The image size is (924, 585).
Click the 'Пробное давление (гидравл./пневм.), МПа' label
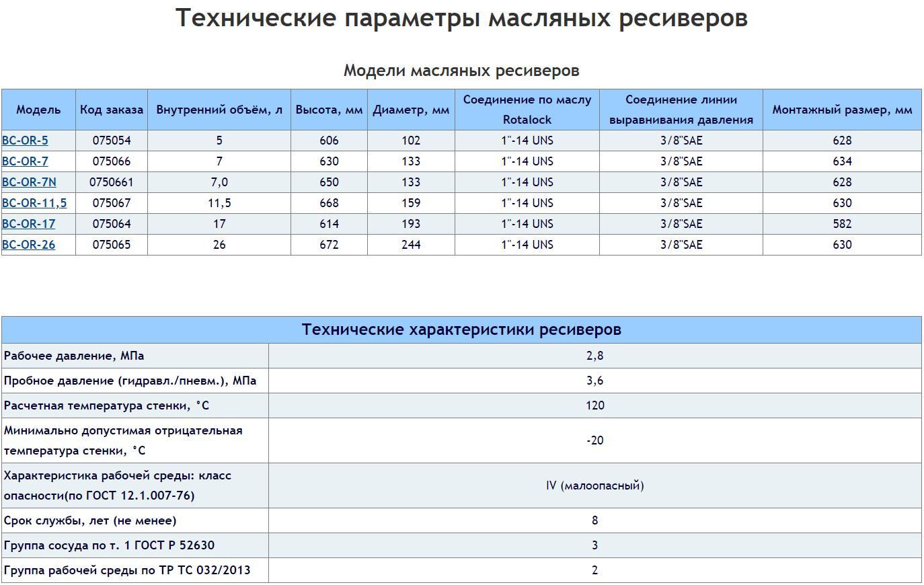tap(130, 381)
